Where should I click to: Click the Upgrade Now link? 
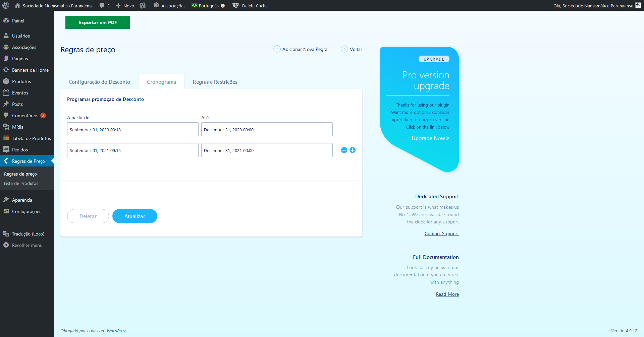(431, 138)
